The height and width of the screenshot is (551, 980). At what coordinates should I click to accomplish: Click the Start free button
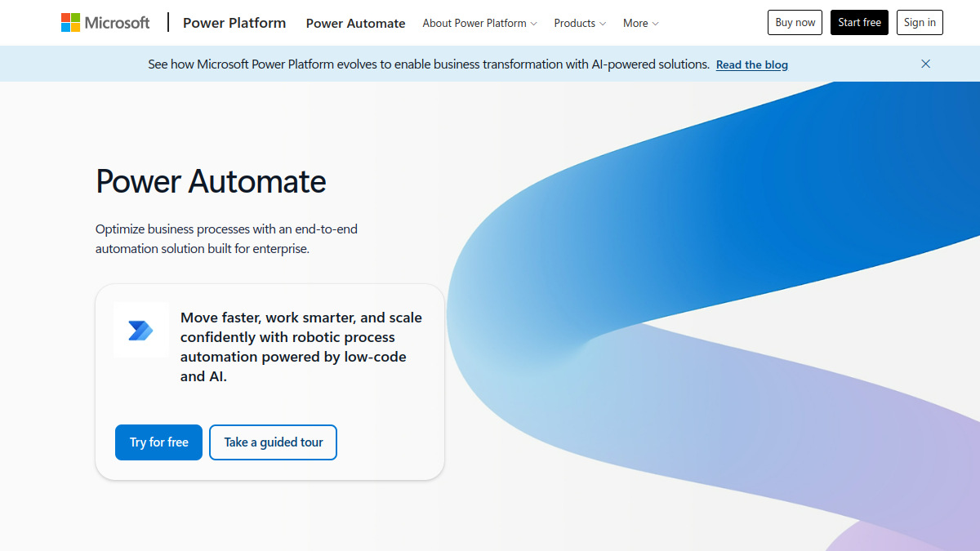pyautogui.click(x=859, y=23)
